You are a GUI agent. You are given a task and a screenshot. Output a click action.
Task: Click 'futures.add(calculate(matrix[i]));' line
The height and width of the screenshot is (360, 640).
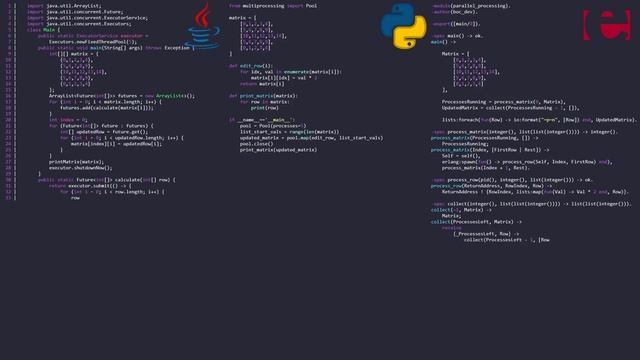(107, 108)
